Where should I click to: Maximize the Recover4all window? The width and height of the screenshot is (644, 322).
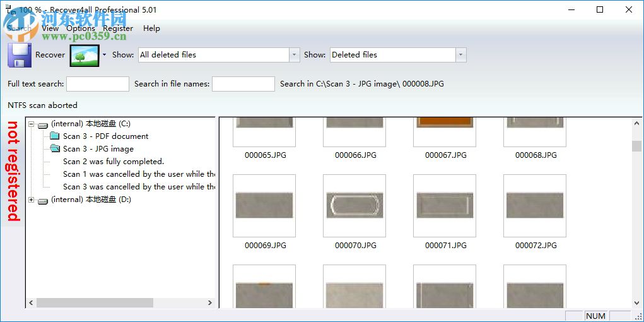pos(600,9)
